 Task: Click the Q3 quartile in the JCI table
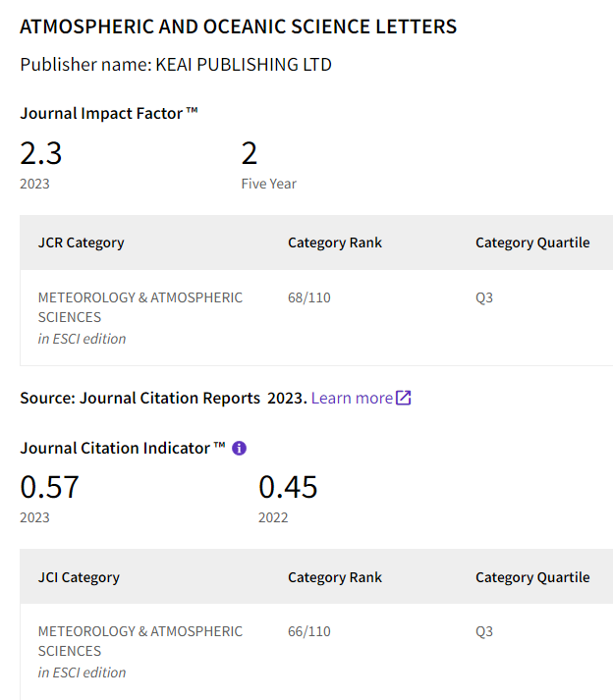(484, 631)
